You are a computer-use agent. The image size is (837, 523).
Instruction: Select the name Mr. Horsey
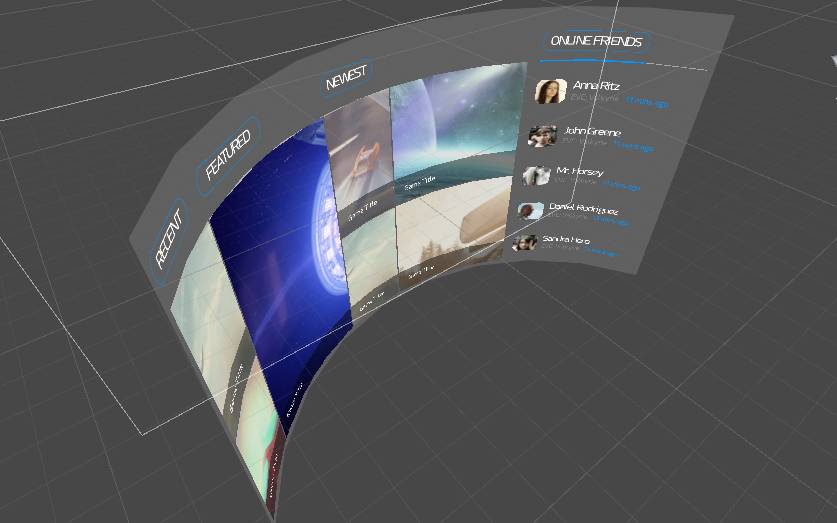click(x=580, y=171)
